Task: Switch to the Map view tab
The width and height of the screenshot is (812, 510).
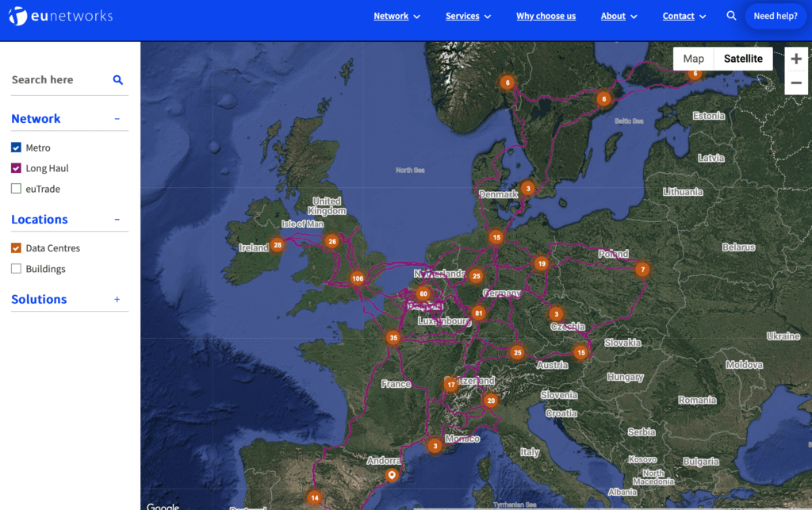Action: [x=693, y=59]
